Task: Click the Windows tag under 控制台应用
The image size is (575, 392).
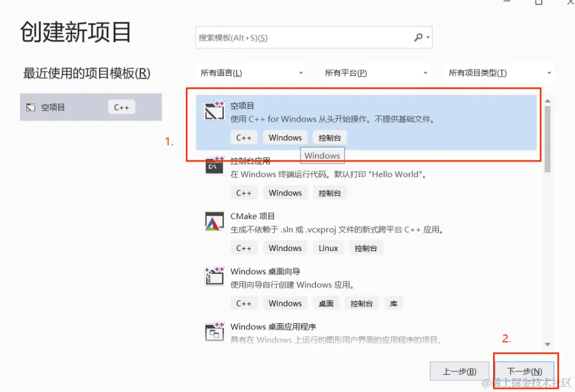Action: [x=285, y=193]
